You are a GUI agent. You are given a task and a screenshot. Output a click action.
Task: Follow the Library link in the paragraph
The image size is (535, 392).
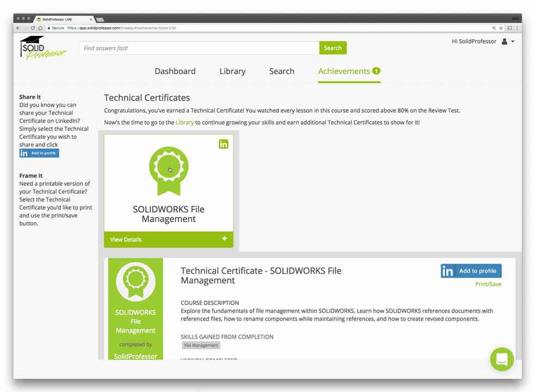click(185, 122)
